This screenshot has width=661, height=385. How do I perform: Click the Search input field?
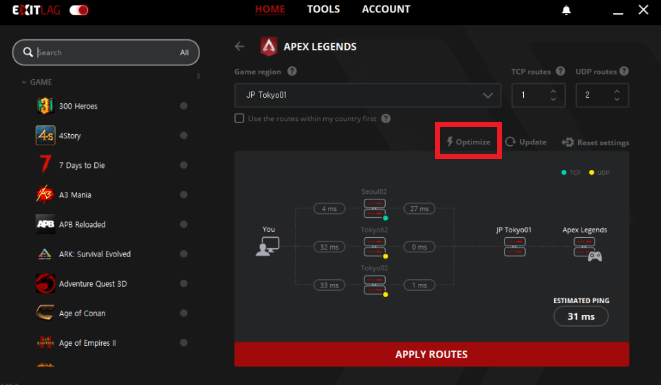[105, 52]
